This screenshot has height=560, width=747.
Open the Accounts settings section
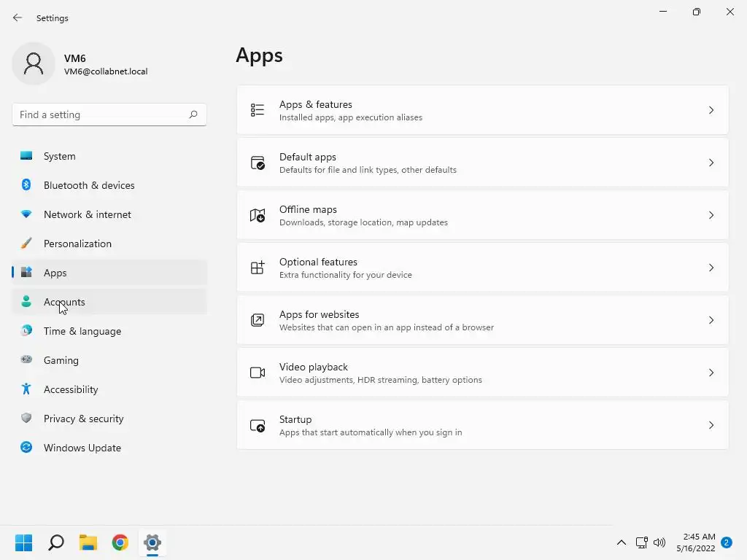pos(64,302)
